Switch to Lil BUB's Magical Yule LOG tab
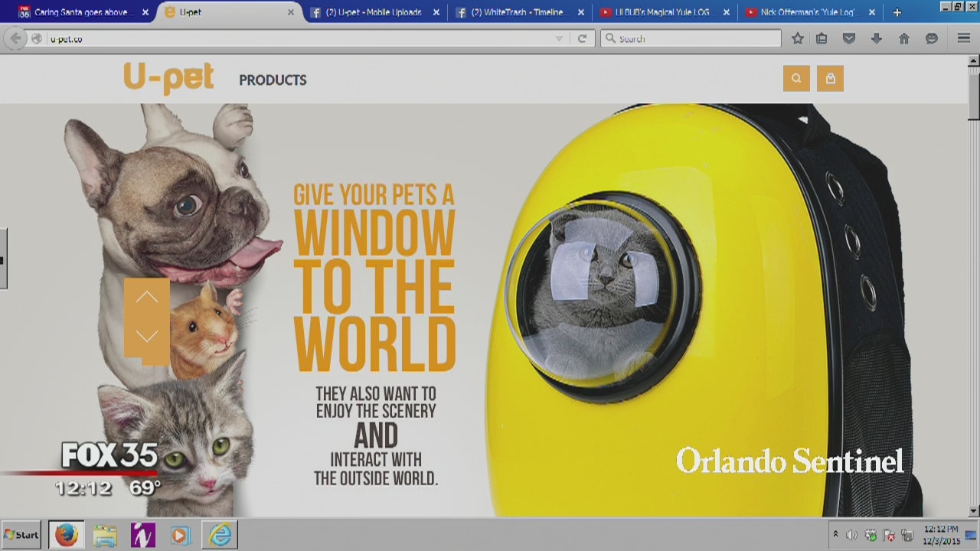Viewport: 980px width, 551px height. click(664, 12)
